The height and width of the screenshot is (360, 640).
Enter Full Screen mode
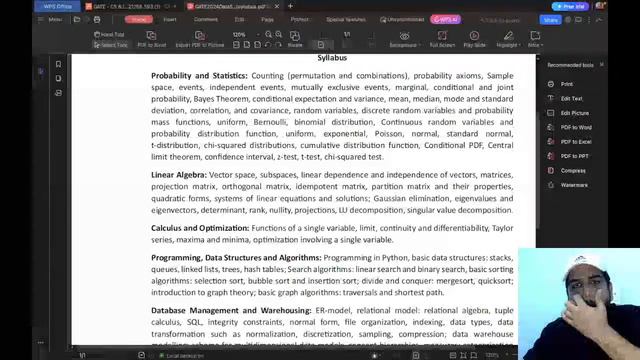point(442,40)
